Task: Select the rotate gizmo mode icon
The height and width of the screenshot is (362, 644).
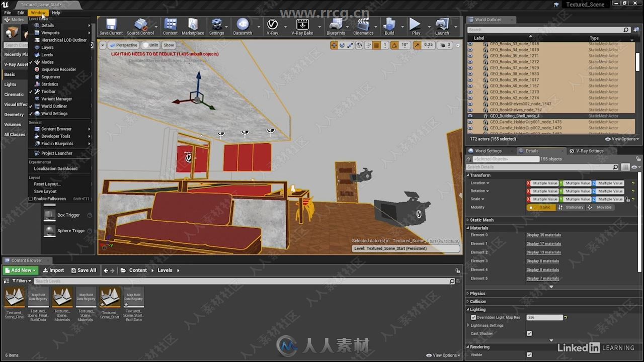Action: [342, 45]
